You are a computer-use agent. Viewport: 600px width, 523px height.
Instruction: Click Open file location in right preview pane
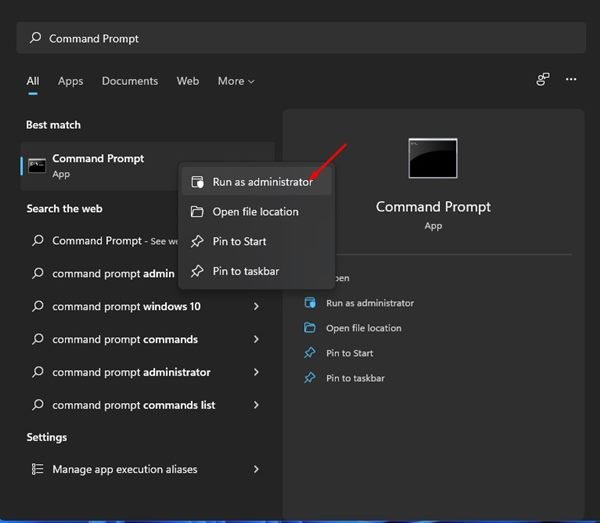click(364, 328)
